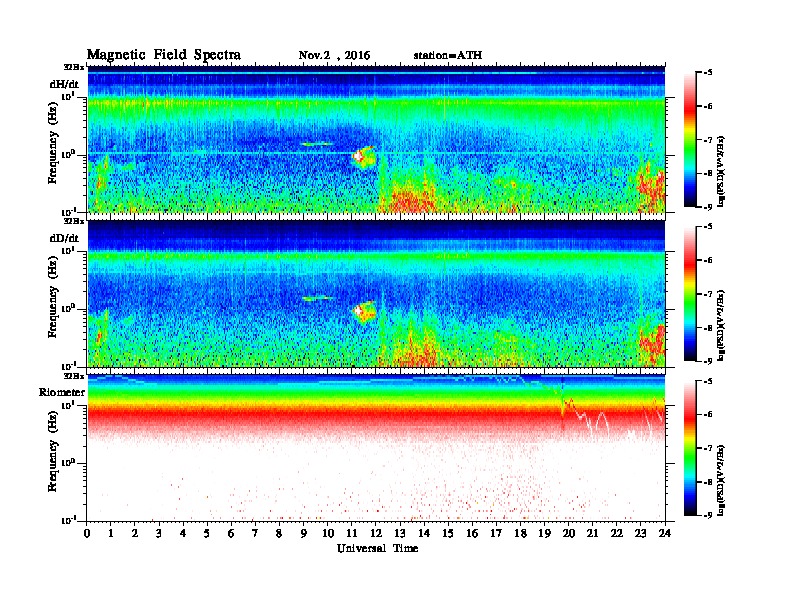Click hour tick label "1" on time axis
This screenshot has height=612, width=792.
pos(111,533)
